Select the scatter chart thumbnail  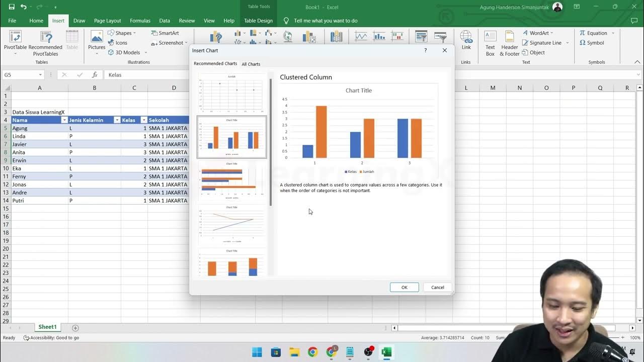pyautogui.click(x=231, y=94)
